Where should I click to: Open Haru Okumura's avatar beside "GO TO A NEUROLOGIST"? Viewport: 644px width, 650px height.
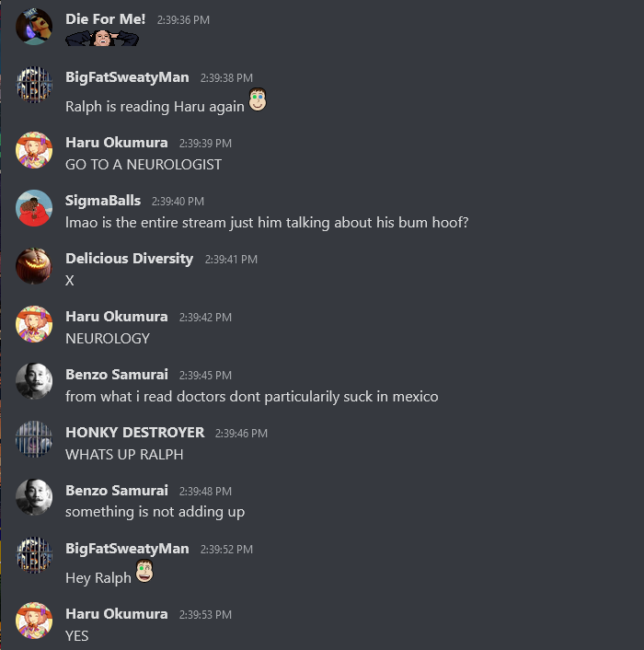point(34,150)
